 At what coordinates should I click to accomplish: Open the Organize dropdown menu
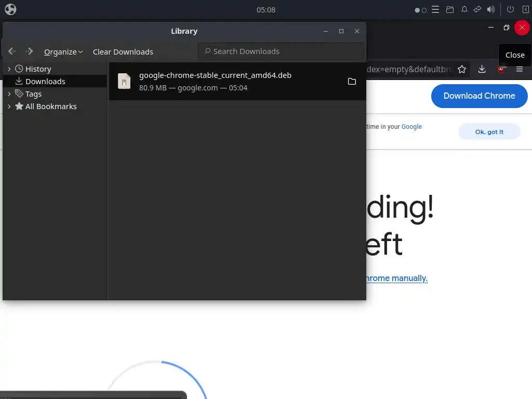(63, 52)
